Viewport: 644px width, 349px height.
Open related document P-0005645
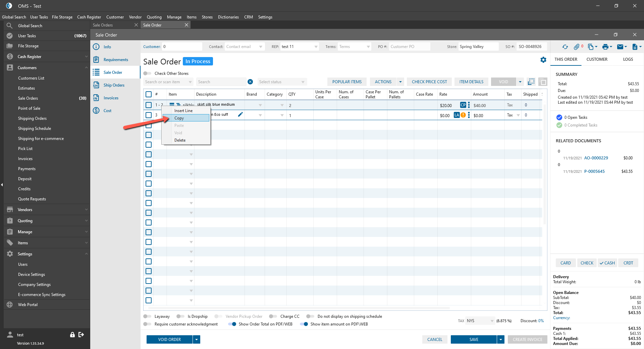pyautogui.click(x=594, y=171)
